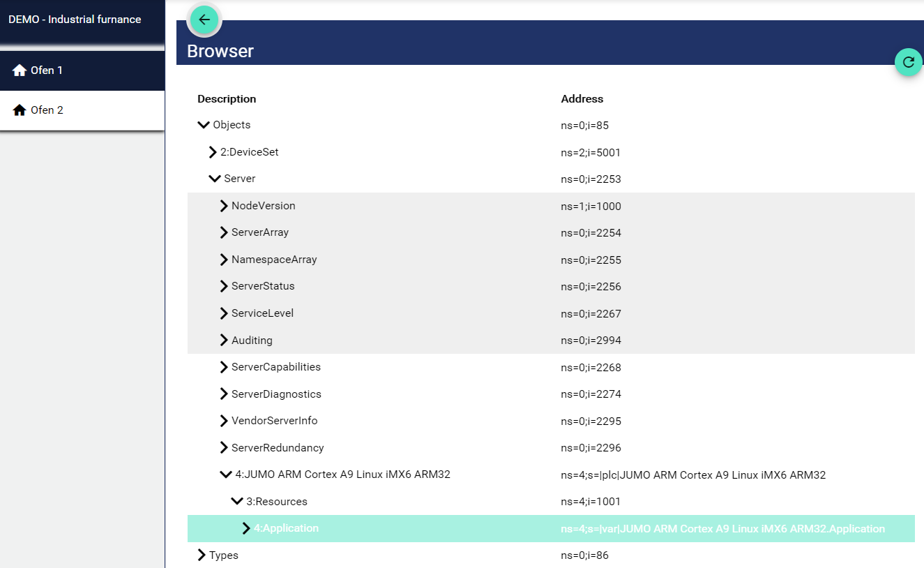The image size is (924, 568).
Task: Click the refresh icon button
Action: pyautogui.click(x=908, y=62)
